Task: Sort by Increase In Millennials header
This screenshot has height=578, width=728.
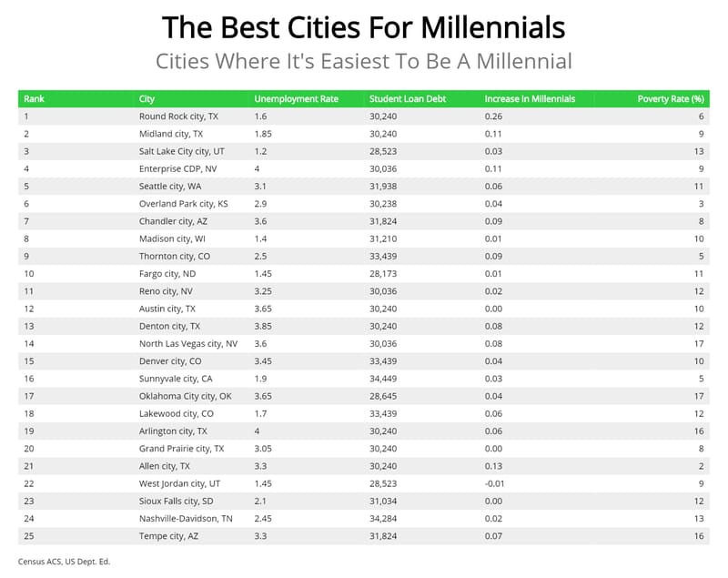Action: pos(529,98)
